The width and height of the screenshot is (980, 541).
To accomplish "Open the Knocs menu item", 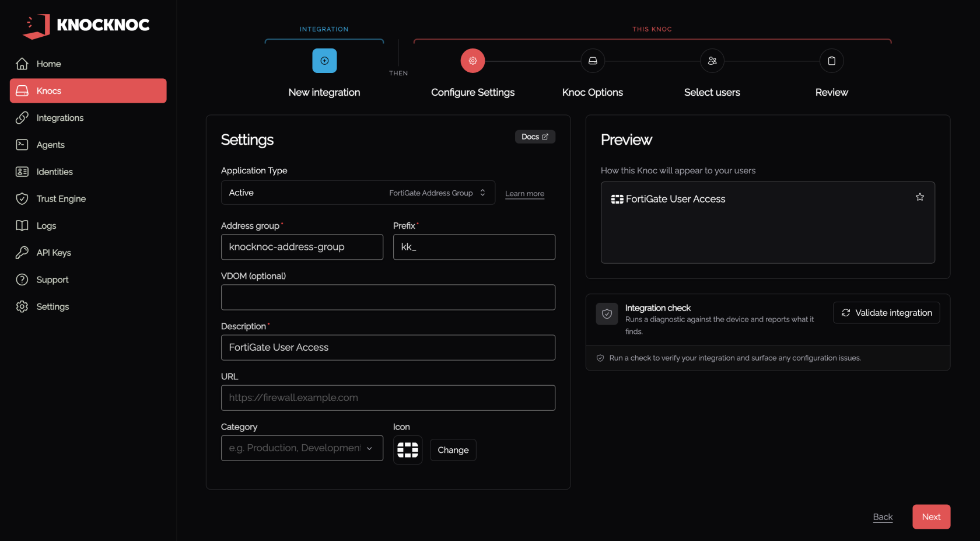I will tap(88, 91).
